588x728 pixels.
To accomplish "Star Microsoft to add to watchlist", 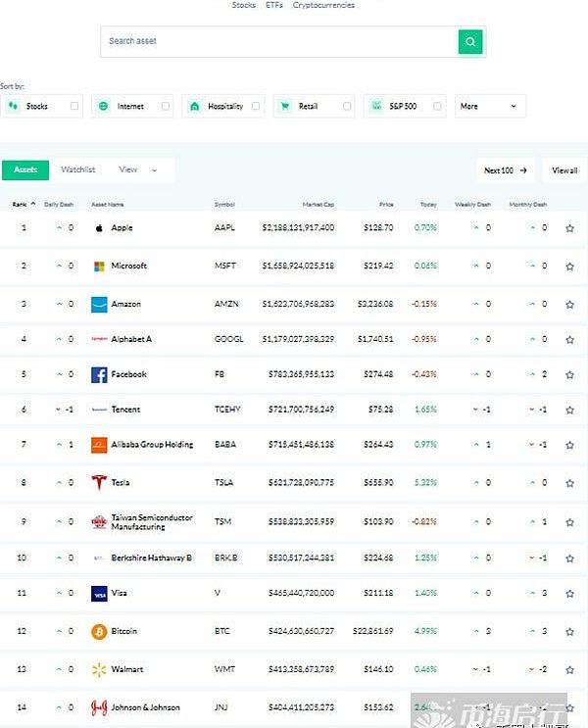I will pos(569,267).
